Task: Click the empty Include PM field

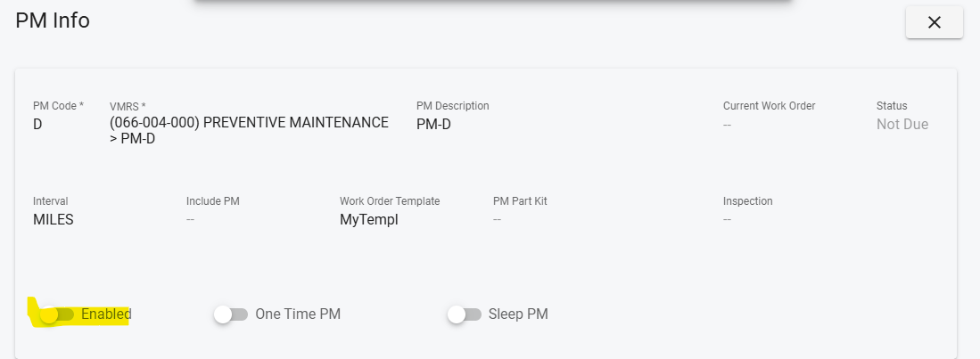Action: coord(191,219)
